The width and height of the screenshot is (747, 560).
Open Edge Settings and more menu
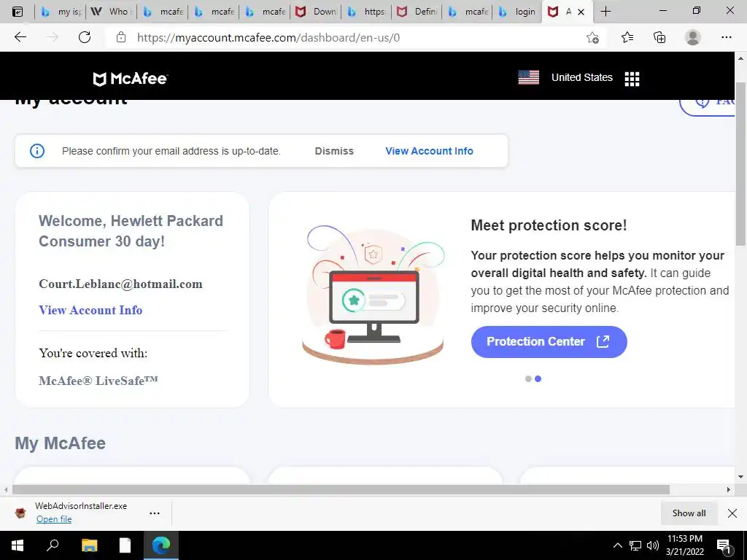pos(726,37)
